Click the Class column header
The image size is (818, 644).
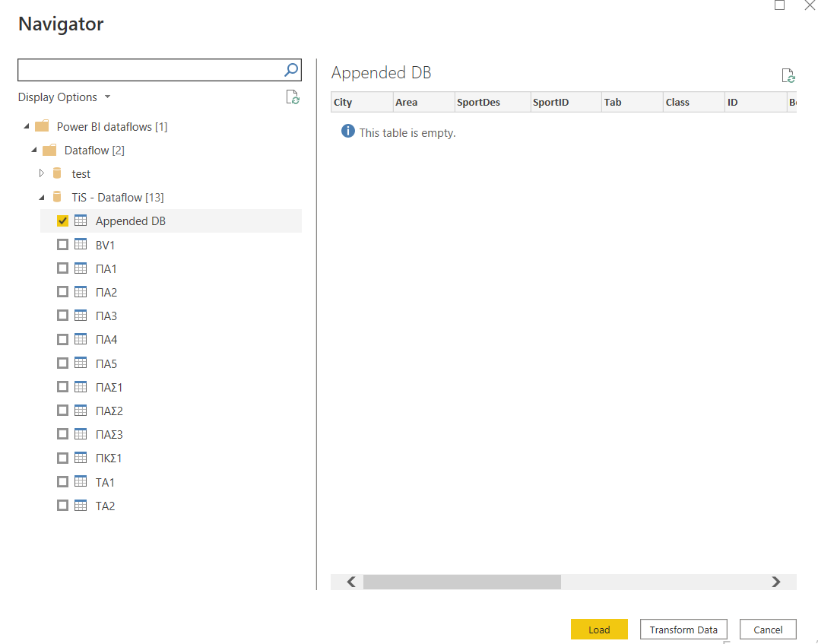tap(694, 103)
